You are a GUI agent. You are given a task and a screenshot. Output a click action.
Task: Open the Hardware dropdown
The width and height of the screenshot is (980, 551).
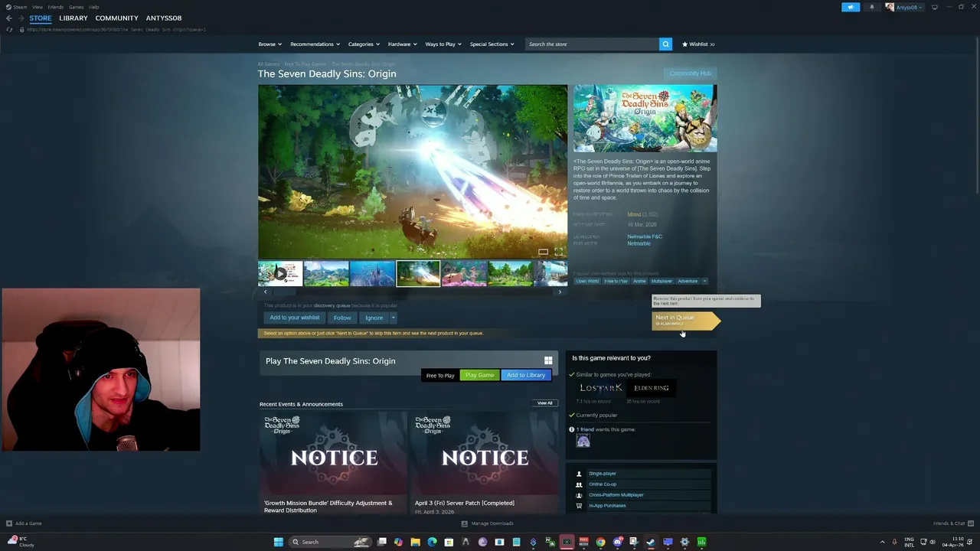(401, 44)
